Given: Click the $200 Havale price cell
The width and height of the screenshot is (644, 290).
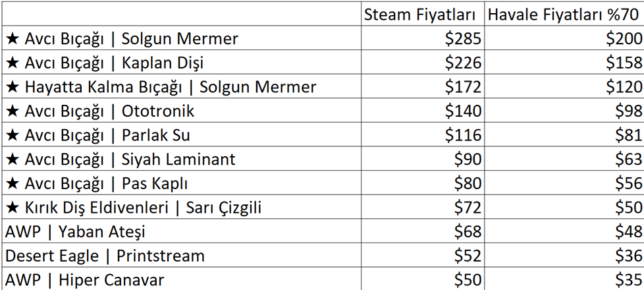Looking at the screenshot, I should 564,38.
